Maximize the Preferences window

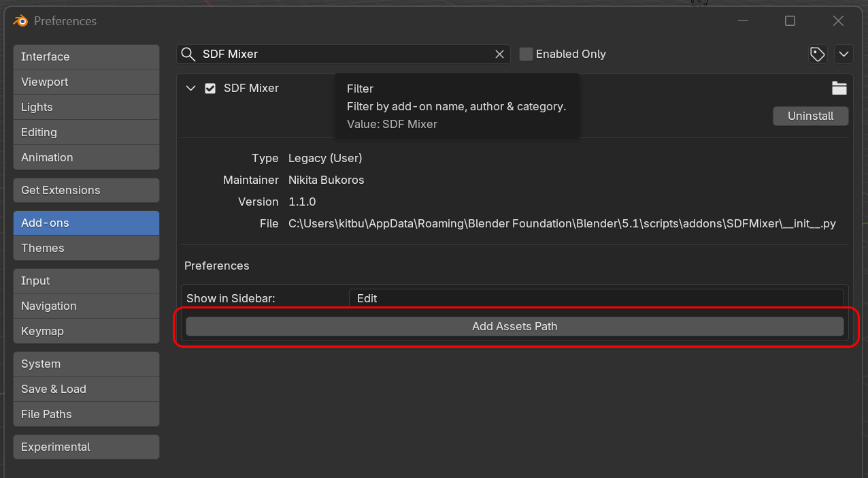click(x=790, y=21)
